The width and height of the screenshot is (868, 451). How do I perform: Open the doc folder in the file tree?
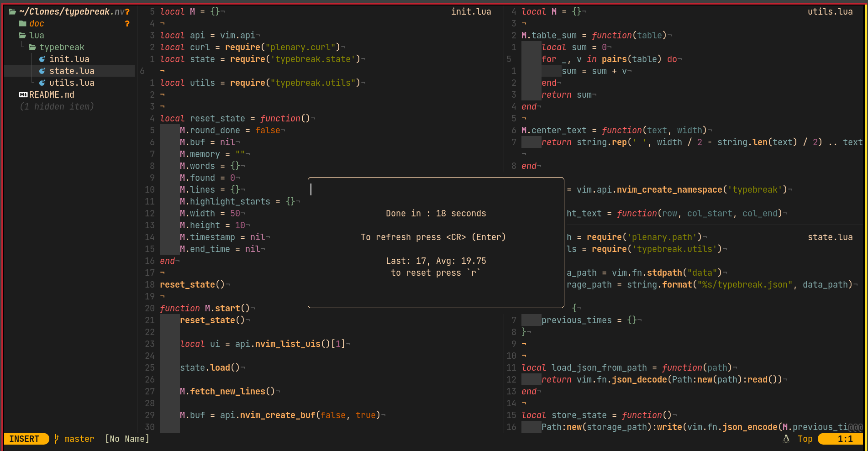click(37, 23)
